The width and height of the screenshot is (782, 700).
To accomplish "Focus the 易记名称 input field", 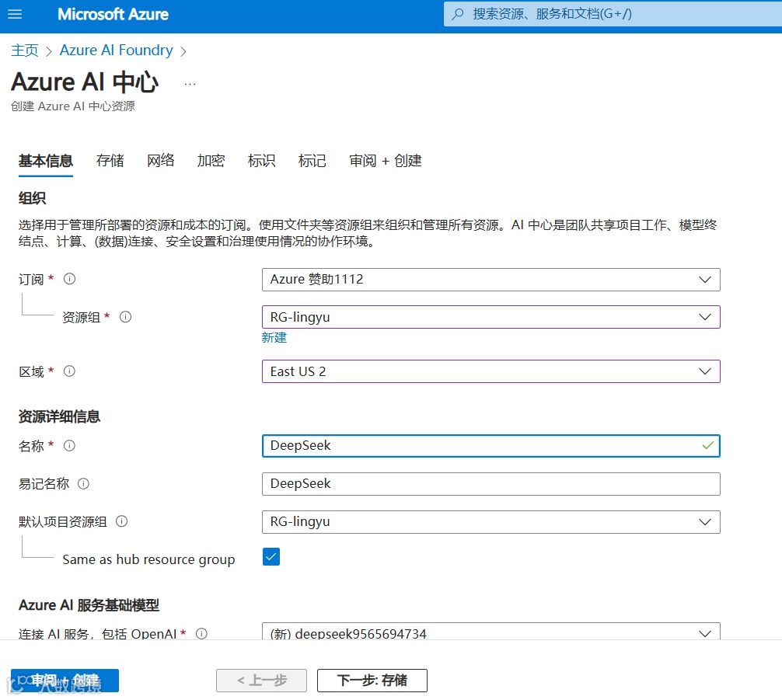I will (490, 483).
